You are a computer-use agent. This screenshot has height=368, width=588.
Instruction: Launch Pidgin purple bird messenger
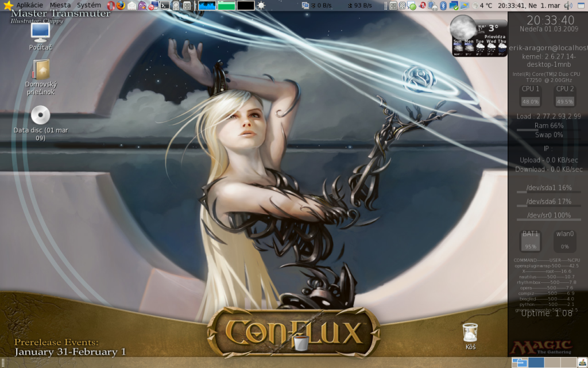(x=142, y=5)
